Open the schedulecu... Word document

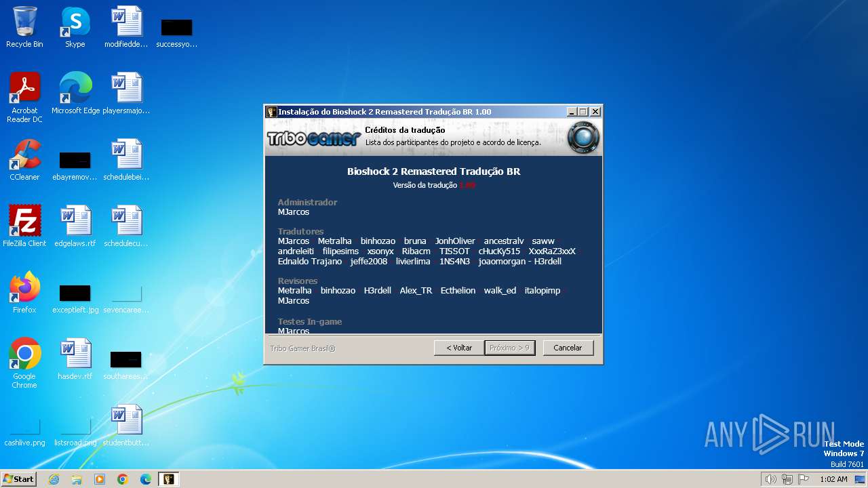tap(126, 226)
